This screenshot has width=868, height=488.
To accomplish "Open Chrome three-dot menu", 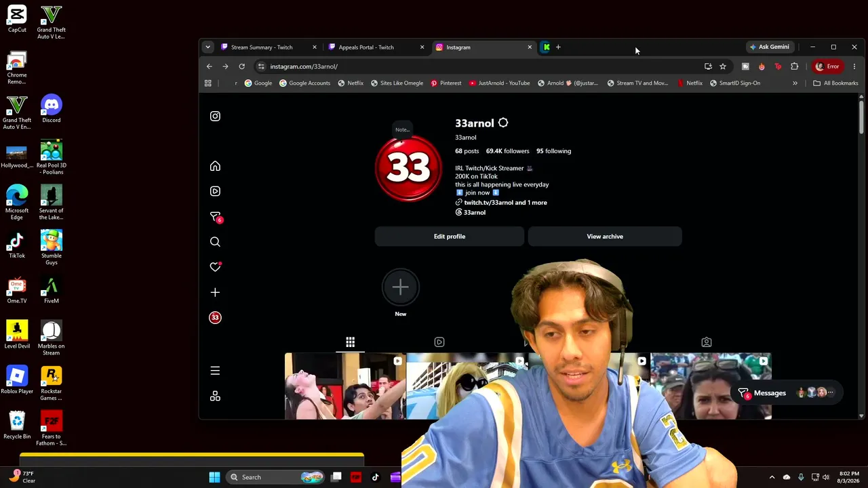I will click(x=854, y=66).
